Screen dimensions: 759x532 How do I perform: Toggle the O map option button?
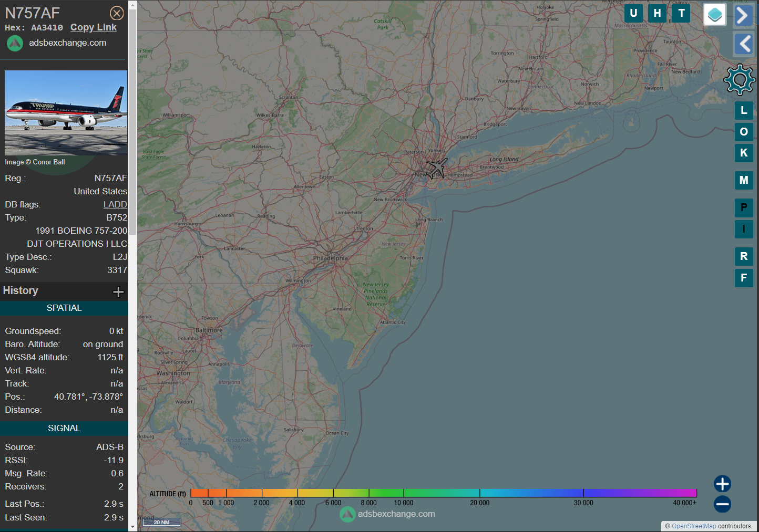click(x=744, y=132)
